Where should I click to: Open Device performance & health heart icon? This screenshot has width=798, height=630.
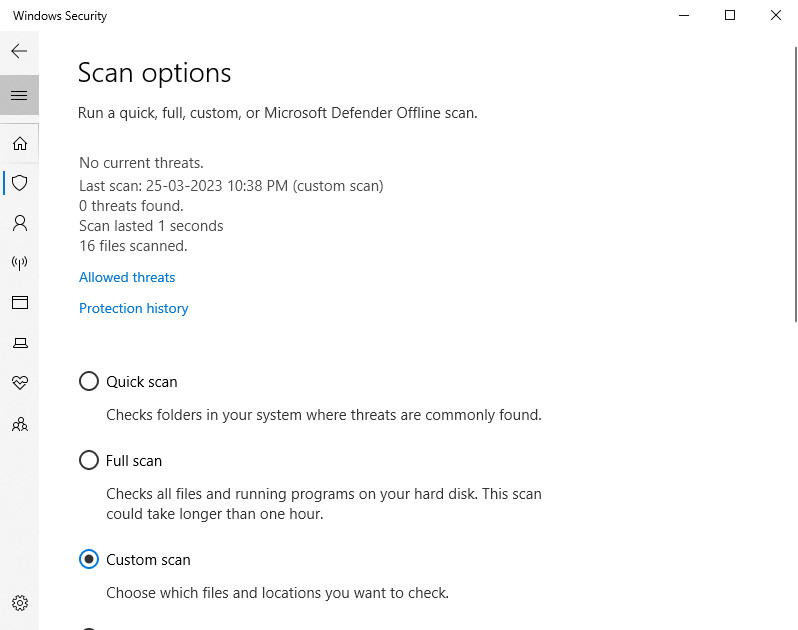pyautogui.click(x=19, y=382)
